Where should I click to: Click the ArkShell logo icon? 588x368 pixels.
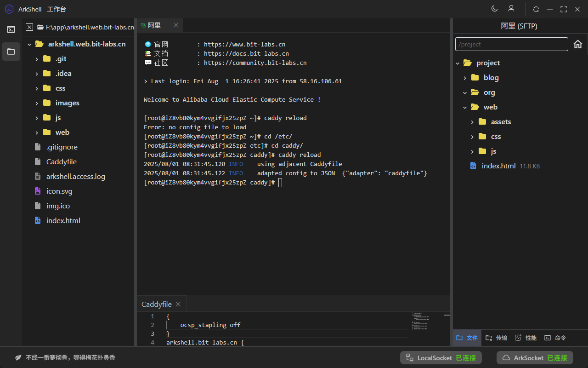coord(9,9)
